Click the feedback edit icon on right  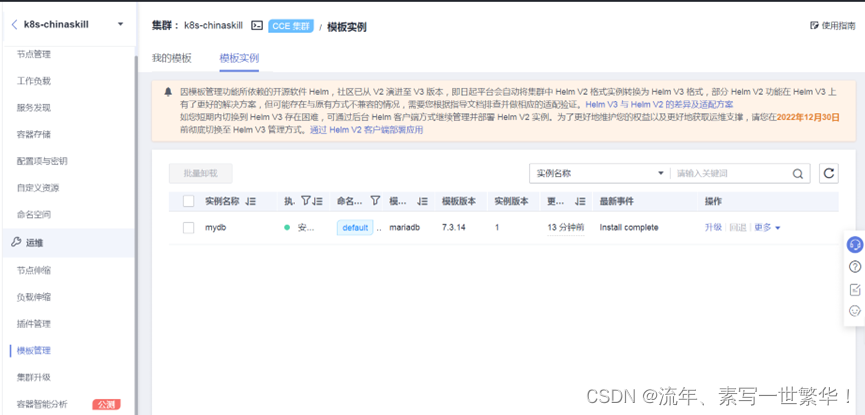point(855,289)
